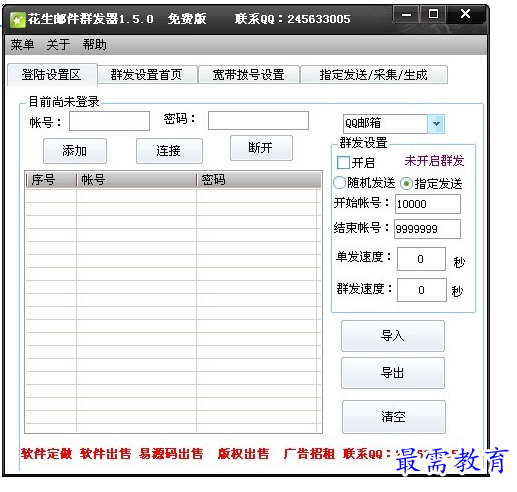Click the 连接 button

[x=169, y=151]
